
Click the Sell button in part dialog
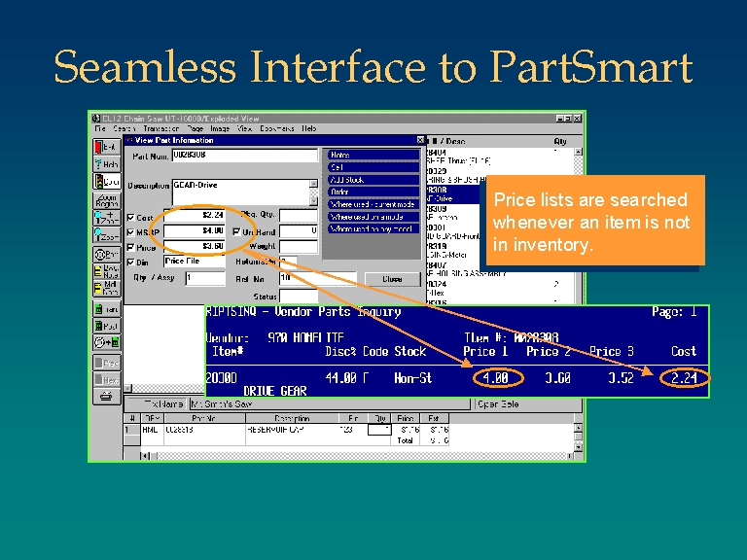click(x=373, y=167)
